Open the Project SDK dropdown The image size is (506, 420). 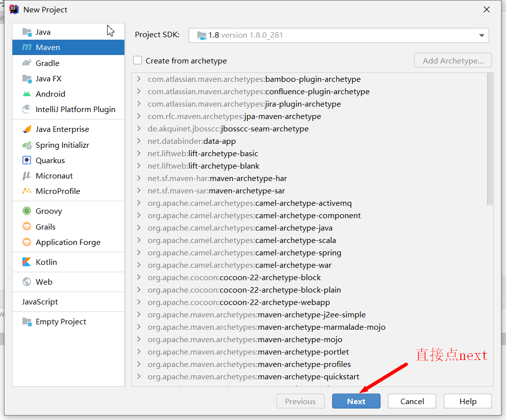[481, 35]
